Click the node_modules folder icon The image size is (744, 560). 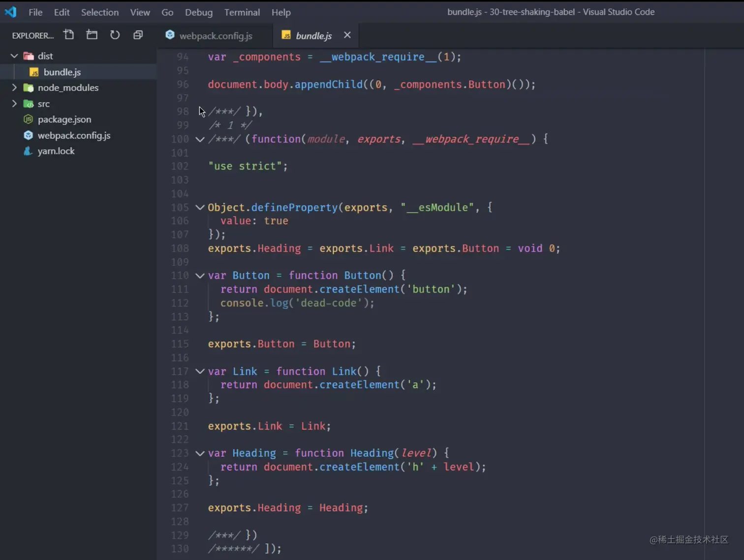(29, 88)
